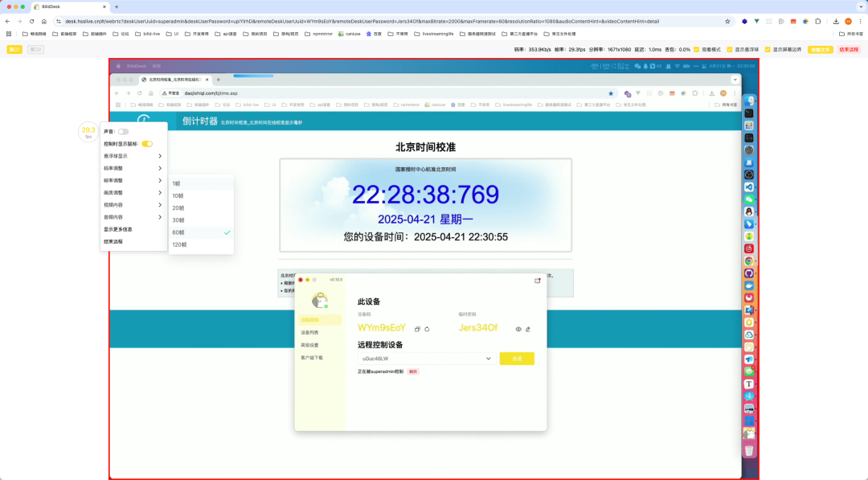Expand the 画质调整 submenu
The height and width of the screenshot is (480, 868).
tap(133, 193)
